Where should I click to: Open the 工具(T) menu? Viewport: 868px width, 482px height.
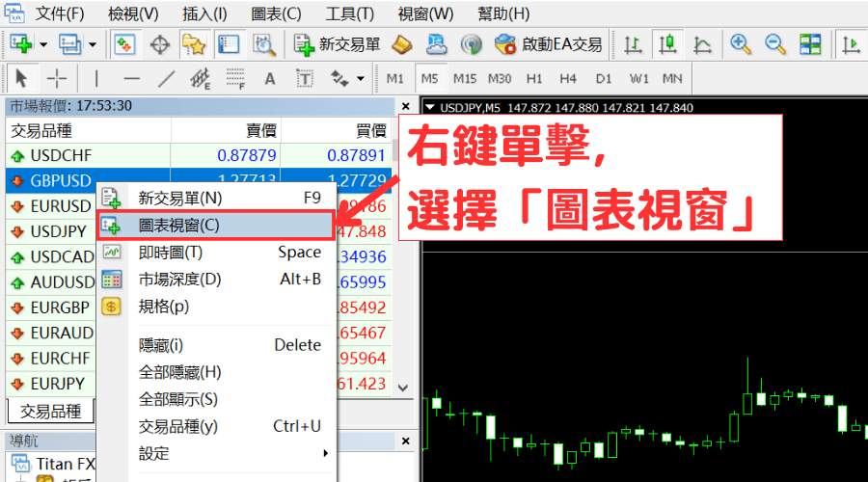349,13
